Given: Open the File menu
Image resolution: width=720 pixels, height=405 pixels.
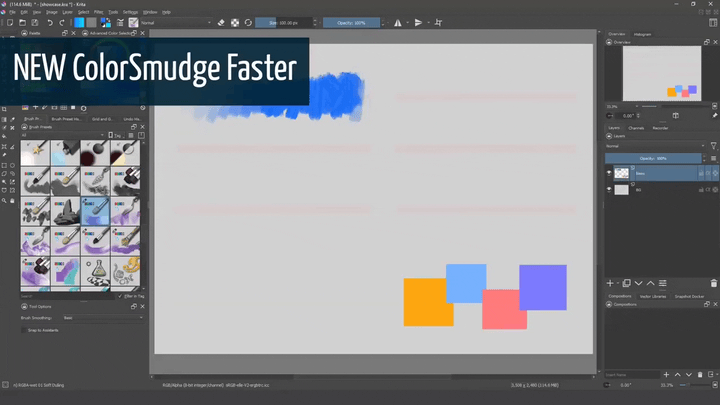Looking at the screenshot, I should 12,12.
